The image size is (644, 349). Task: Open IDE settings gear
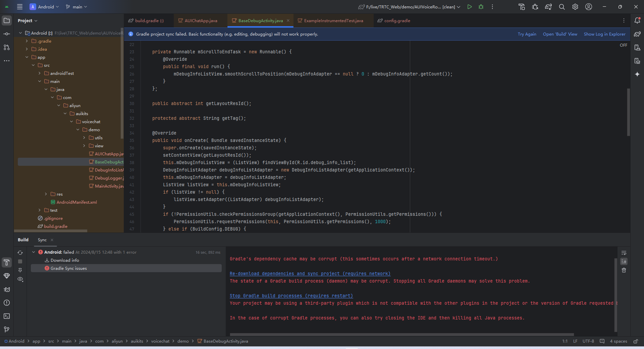click(575, 7)
